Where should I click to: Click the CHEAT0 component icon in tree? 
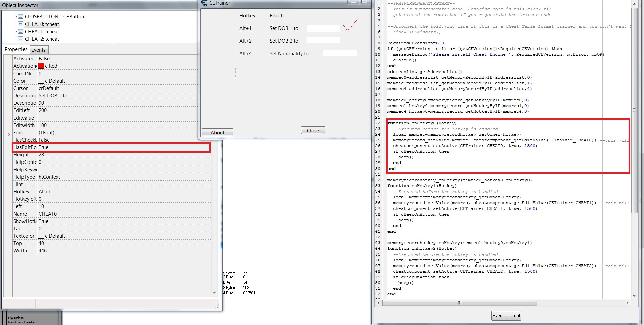20,24
